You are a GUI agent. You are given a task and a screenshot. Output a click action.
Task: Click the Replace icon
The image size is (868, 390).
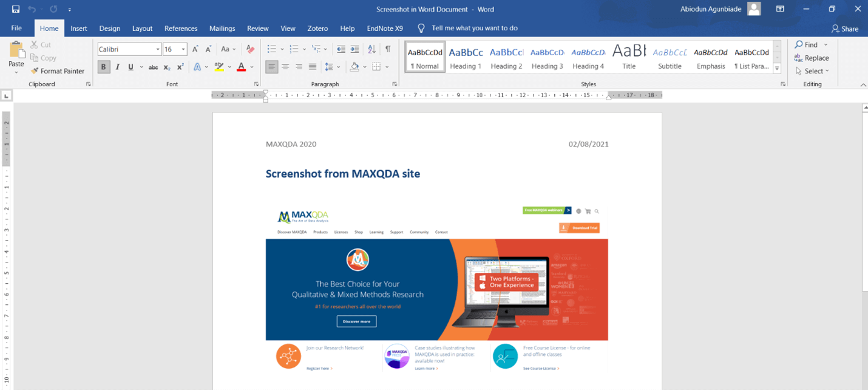point(798,58)
